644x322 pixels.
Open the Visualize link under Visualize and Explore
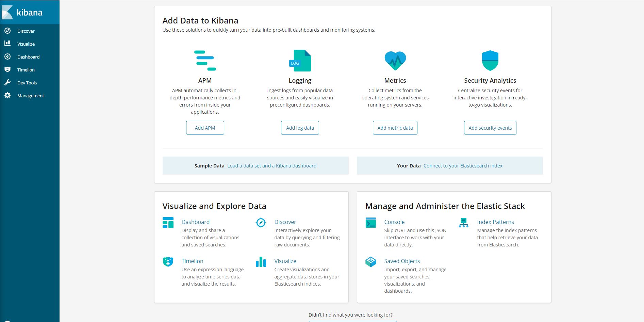pyautogui.click(x=285, y=261)
